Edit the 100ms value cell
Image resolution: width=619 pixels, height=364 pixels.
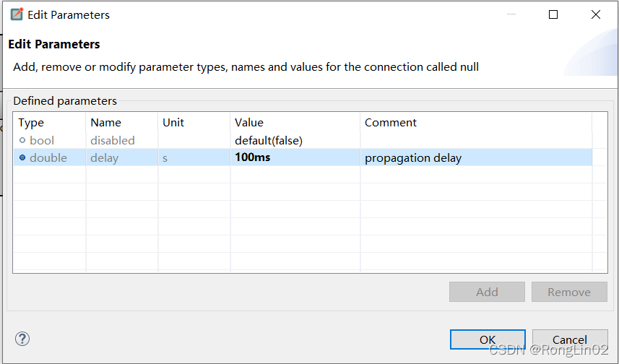(253, 157)
